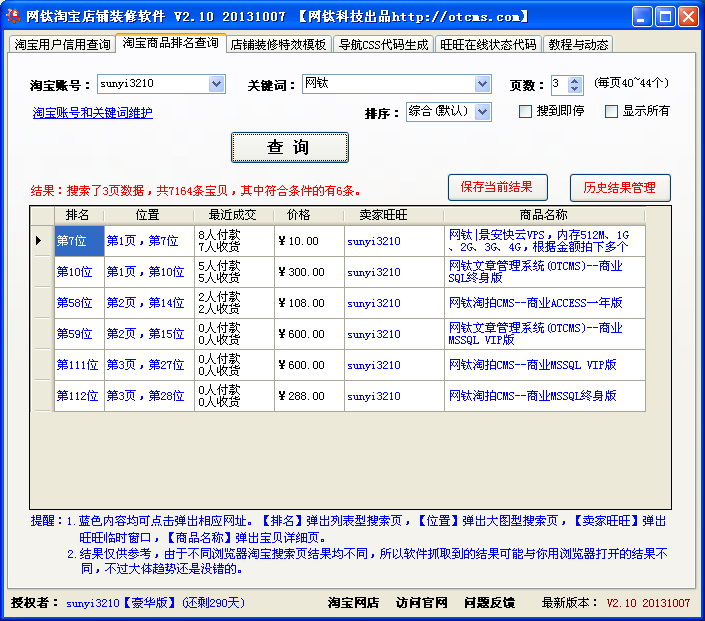The height and width of the screenshot is (621, 705).
Task: Increase 页数 with the up arrow
Action: tap(575, 81)
